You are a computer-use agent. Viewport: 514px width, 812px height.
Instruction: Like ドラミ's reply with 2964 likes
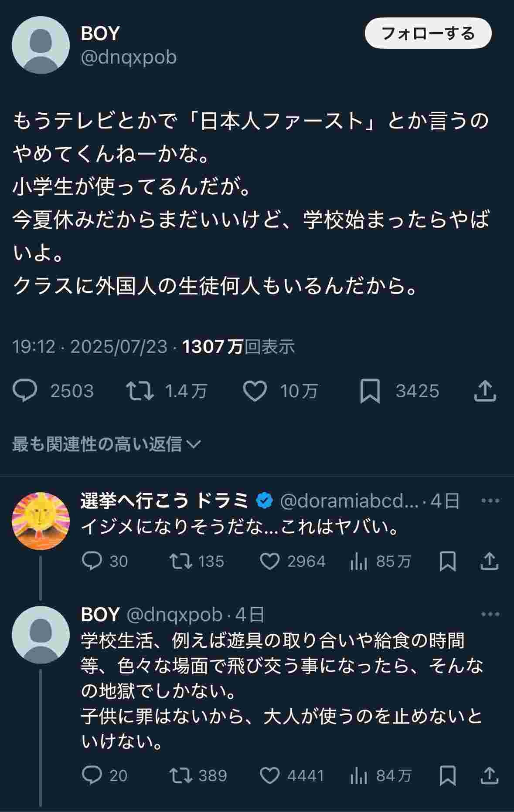(x=269, y=561)
